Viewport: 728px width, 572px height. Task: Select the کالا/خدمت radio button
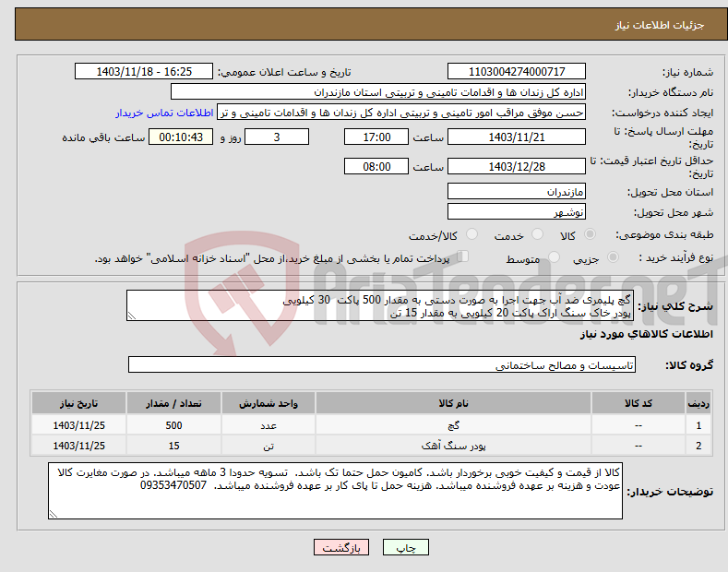click(x=471, y=234)
